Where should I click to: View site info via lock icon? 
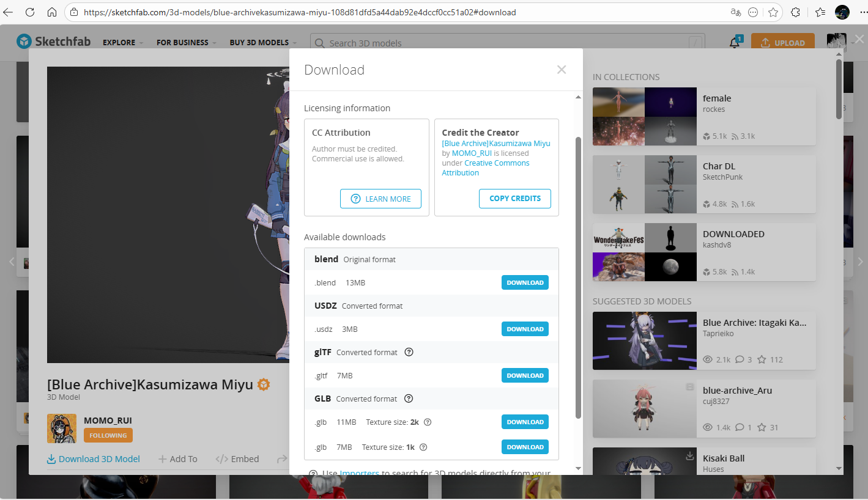(x=74, y=12)
